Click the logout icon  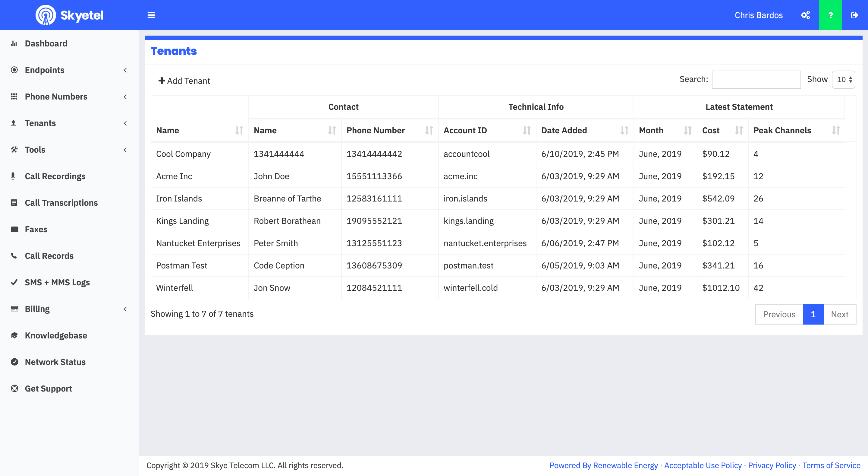[x=854, y=15]
